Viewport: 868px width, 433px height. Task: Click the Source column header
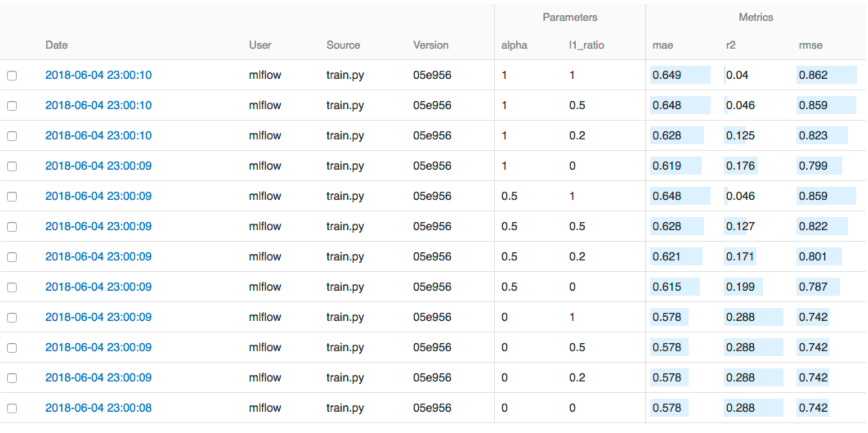point(343,45)
